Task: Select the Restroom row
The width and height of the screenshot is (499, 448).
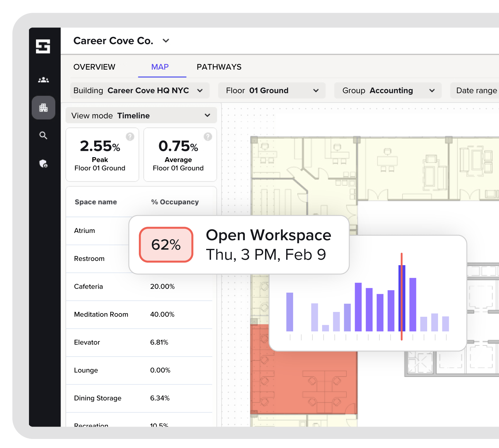Action: click(x=98, y=259)
